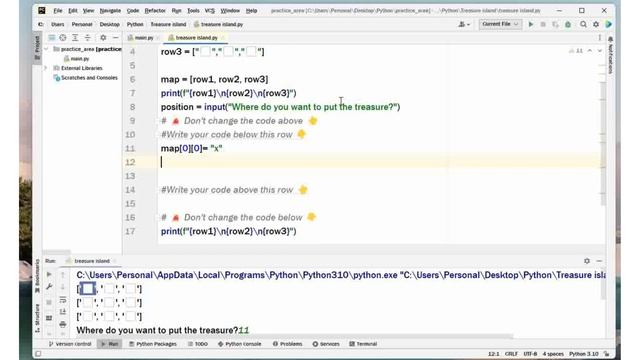Click CRLF line separator in status bar
This screenshot has height=360, width=640.
point(511,354)
